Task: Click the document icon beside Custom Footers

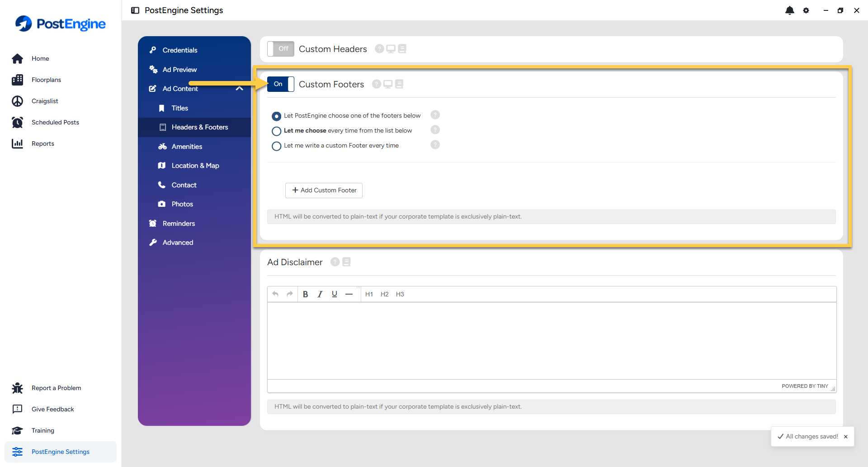Action: click(399, 84)
